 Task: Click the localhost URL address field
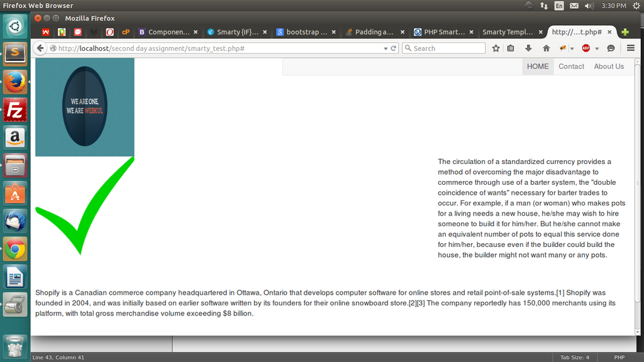[216, 48]
